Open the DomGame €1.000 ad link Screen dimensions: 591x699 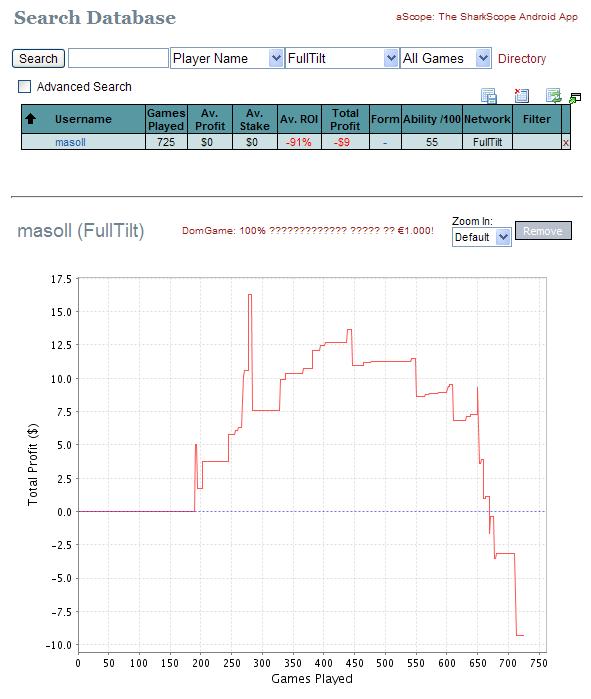pyautogui.click(x=308, y=231)
